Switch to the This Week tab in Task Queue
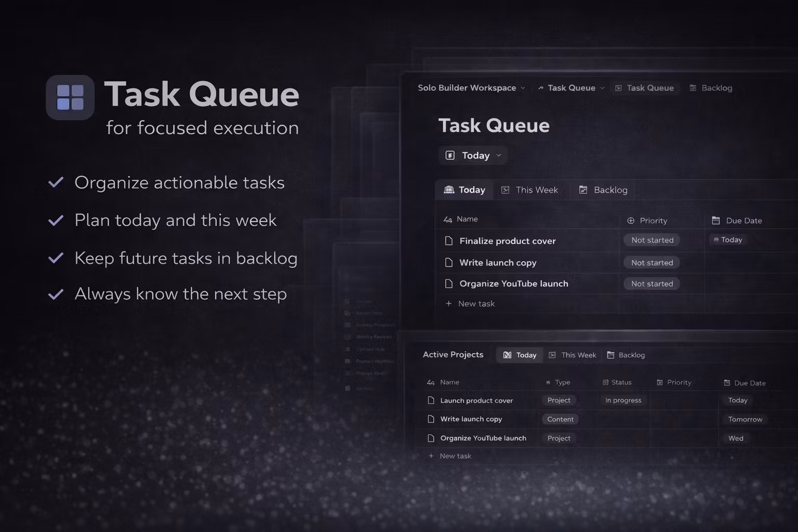This screenshot has width=798, height=532. [x=530, y=190]
